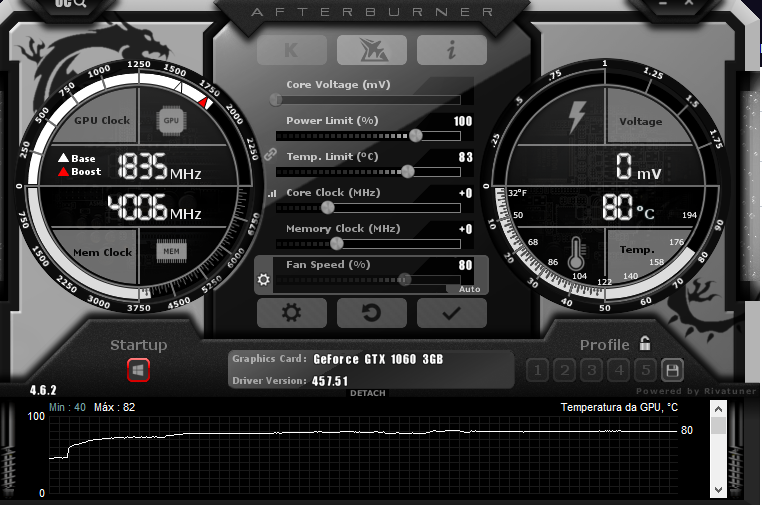Click the 4006 MHz memory clock reading
Screen dimensions: 762x505
pyautogui.click(x=155, y=207)
